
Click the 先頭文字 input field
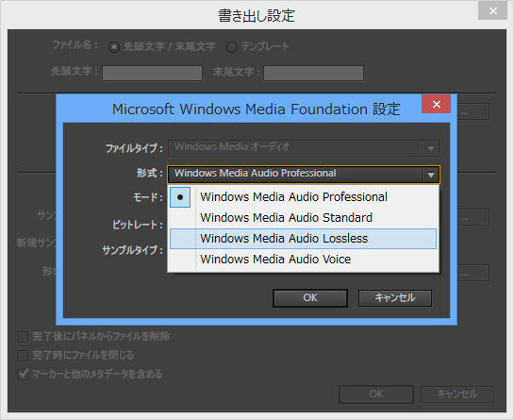pos(152,74)
